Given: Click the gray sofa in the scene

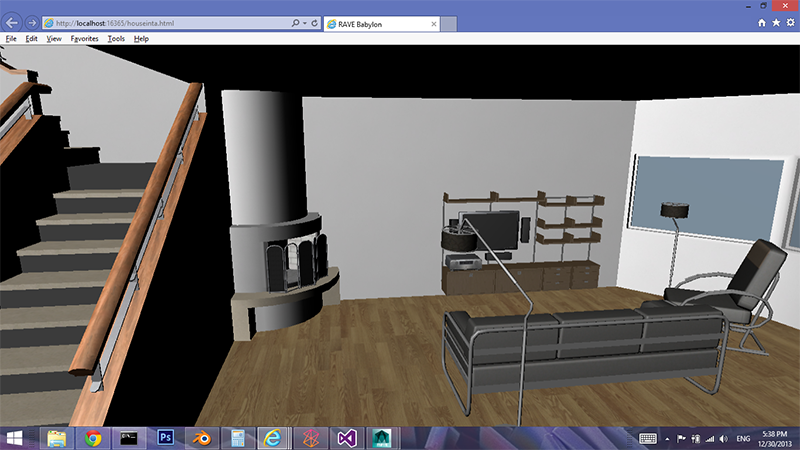Looking at the screenshot, I should [x=584, y=352].
